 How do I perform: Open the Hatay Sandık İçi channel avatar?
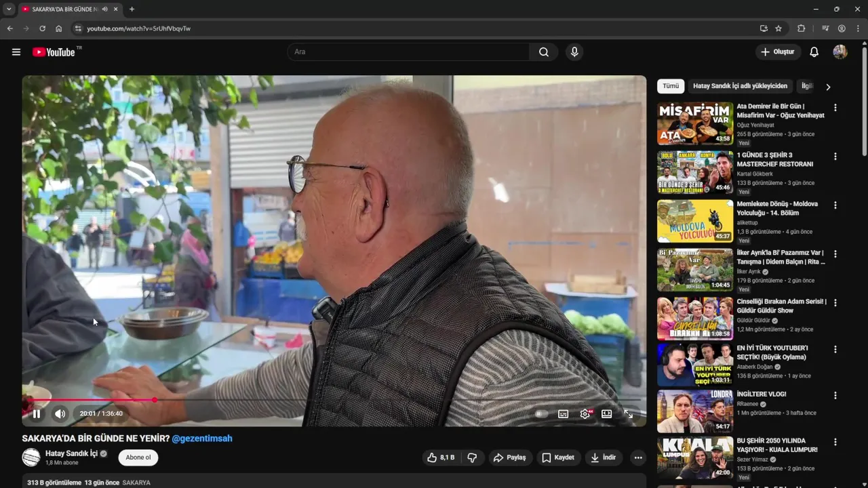(31, 457)
